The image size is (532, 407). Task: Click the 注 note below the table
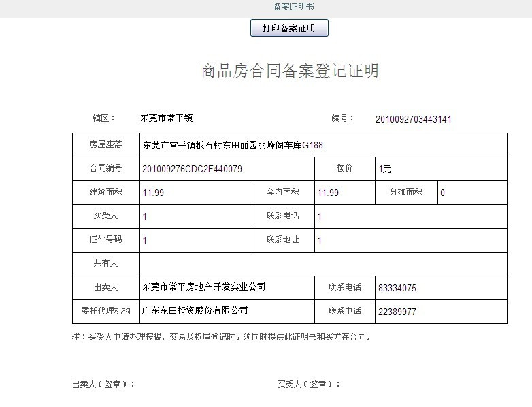[x=221, y=337]
